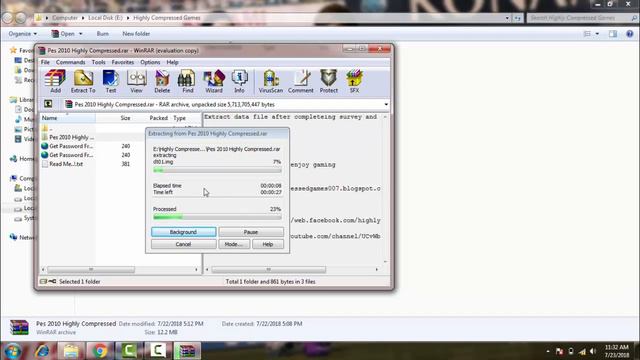Pause the extraction

(251, 232)
